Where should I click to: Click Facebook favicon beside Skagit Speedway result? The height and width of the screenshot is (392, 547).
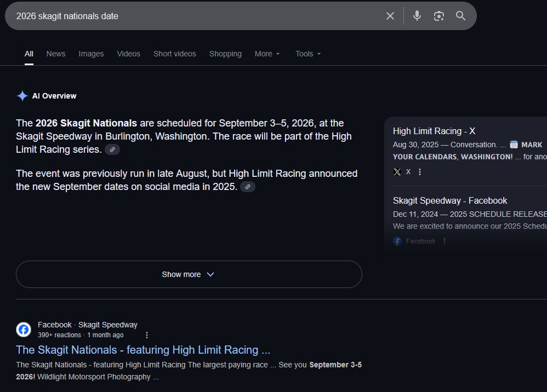(x=24, y=330)
